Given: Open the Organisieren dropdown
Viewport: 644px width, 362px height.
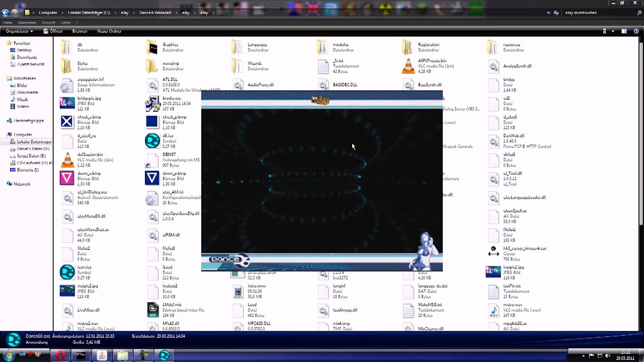Looking at the screenshot, I should coord(19,31).
